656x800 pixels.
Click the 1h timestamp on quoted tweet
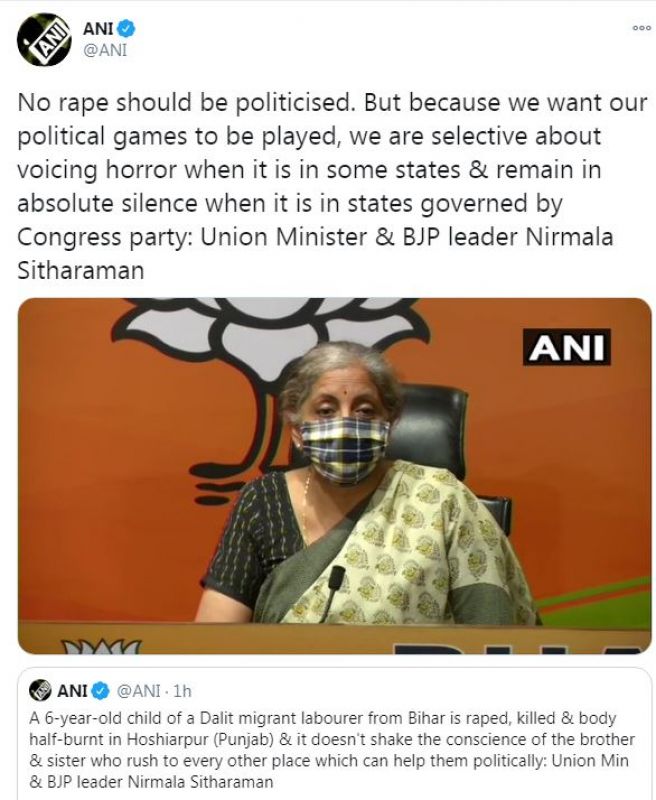click(x=182, y=691)
